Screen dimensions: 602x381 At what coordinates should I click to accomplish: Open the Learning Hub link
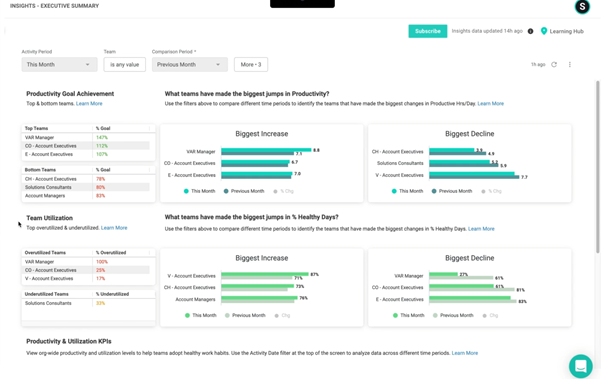pyautogui.click(x=566, y=31)
